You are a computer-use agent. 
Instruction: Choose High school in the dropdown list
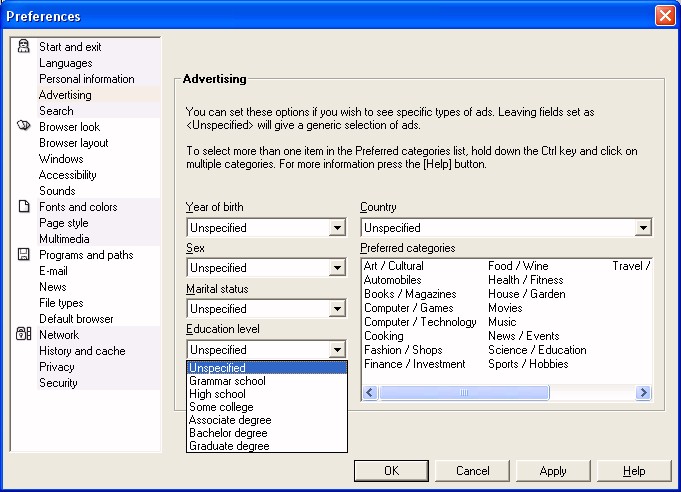217,394
